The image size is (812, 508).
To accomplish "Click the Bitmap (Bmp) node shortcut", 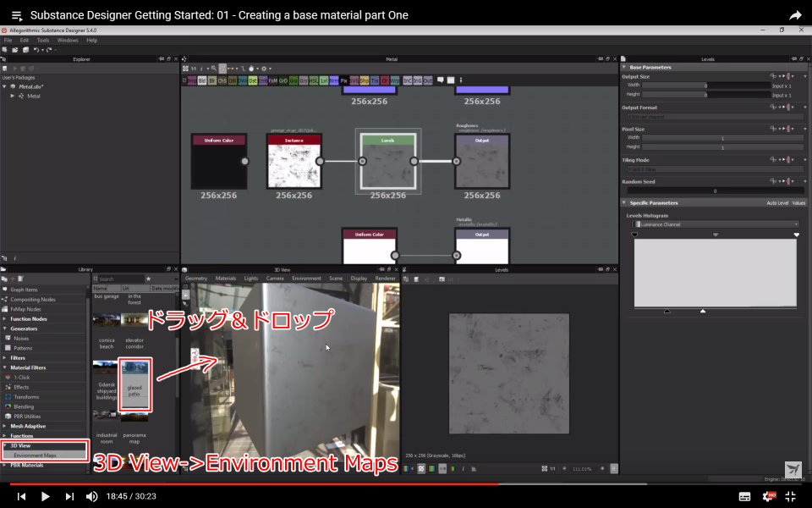I will click(x=192, y=80).
